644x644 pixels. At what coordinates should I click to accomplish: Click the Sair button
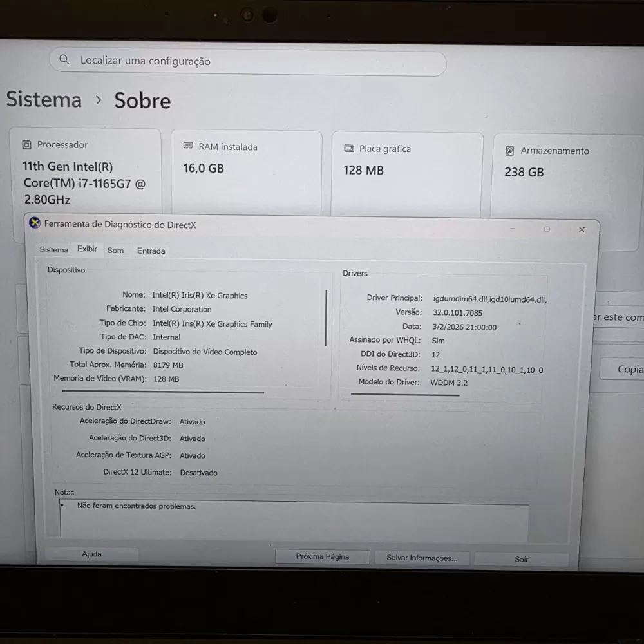coord(521,559)
